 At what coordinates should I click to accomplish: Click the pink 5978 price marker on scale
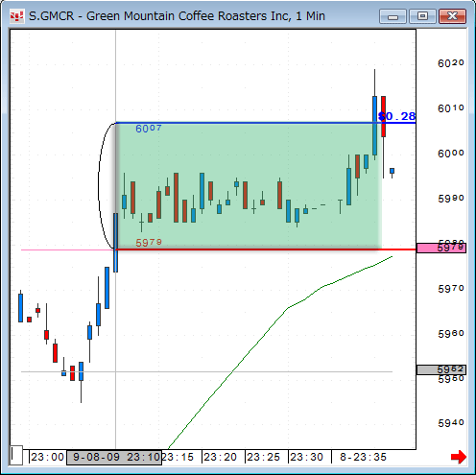(x=441, y=248)
